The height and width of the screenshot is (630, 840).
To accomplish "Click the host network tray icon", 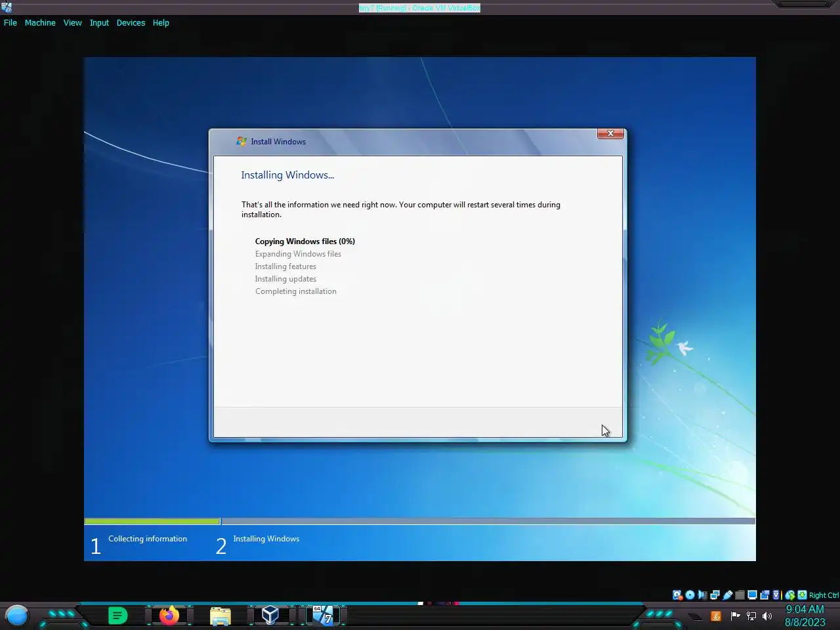I will [x=751, y=616].
